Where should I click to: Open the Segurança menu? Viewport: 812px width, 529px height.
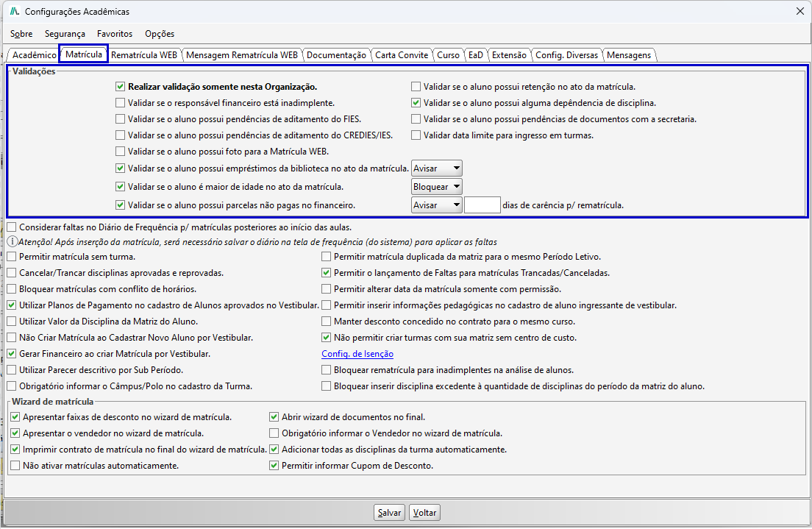[x=65, y=34]
